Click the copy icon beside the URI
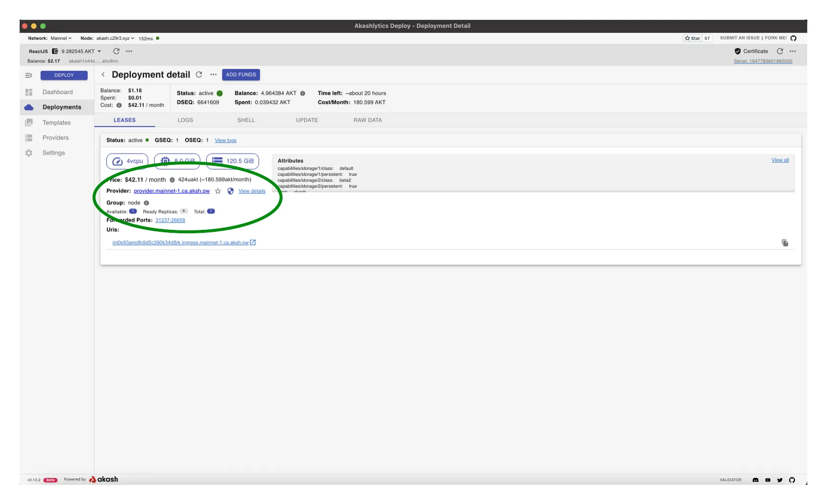Viewport: 827px width, 504px height. pos(785,243)
